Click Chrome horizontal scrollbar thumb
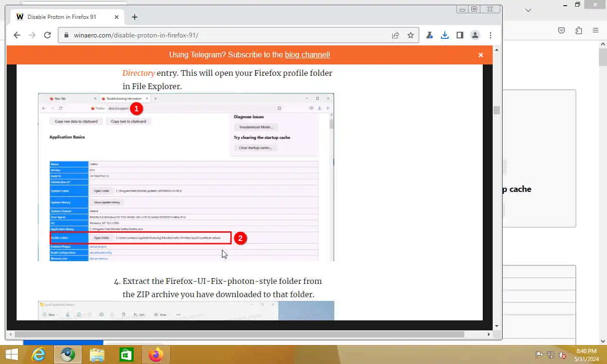Screen dimensions: 607x364 239,334
